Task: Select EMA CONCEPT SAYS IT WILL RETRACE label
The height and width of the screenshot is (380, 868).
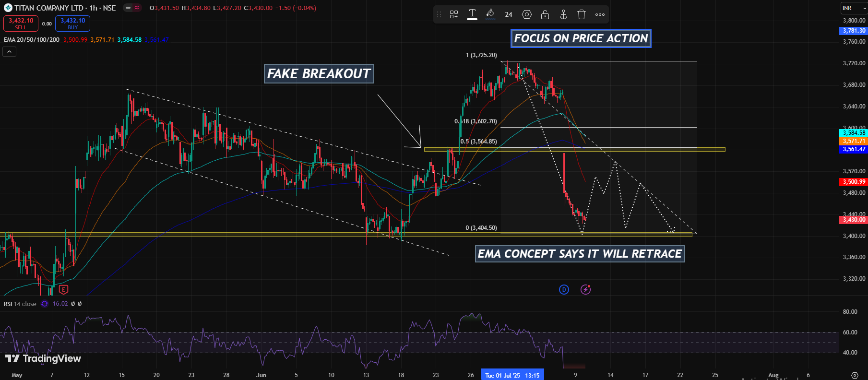Action: coord(580,254)
